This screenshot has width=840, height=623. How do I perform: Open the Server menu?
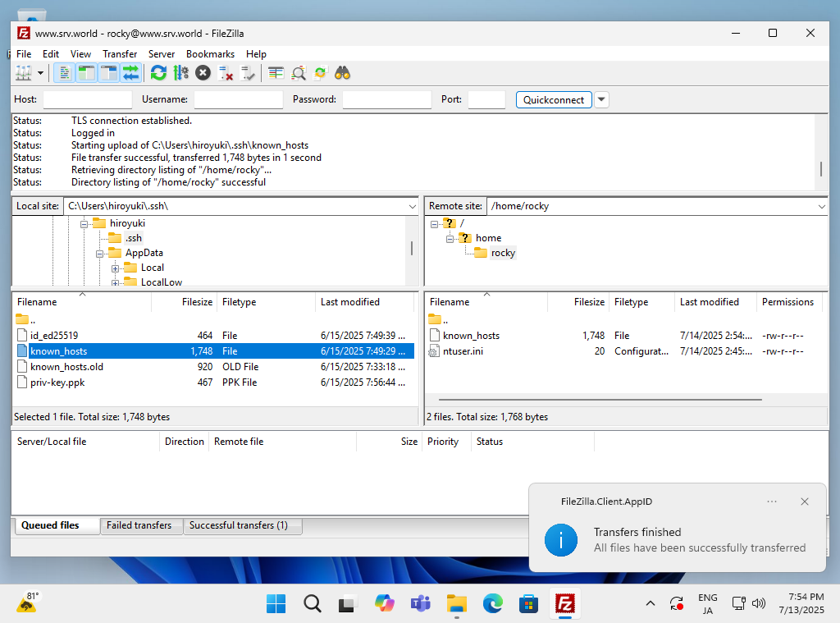162,54
